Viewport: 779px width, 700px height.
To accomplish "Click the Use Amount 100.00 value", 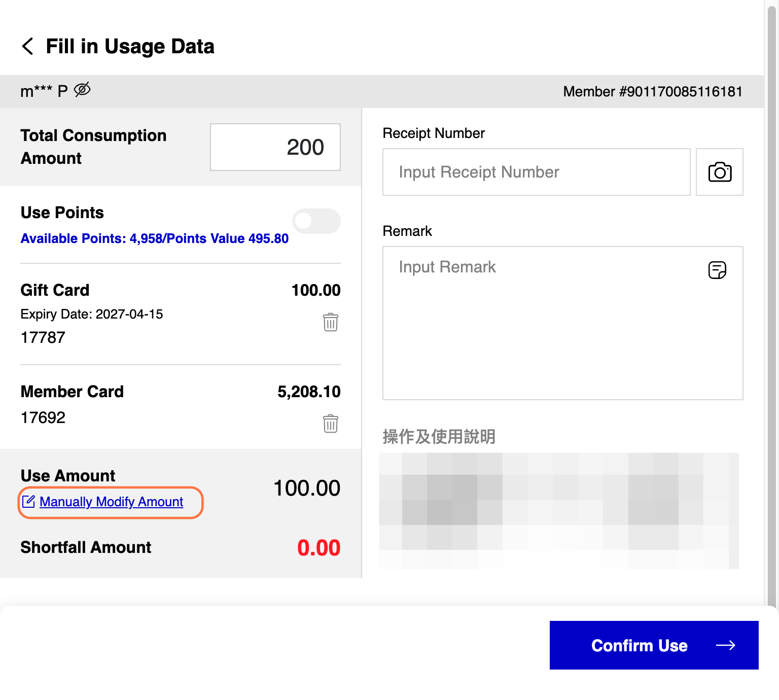I will 307,488.
